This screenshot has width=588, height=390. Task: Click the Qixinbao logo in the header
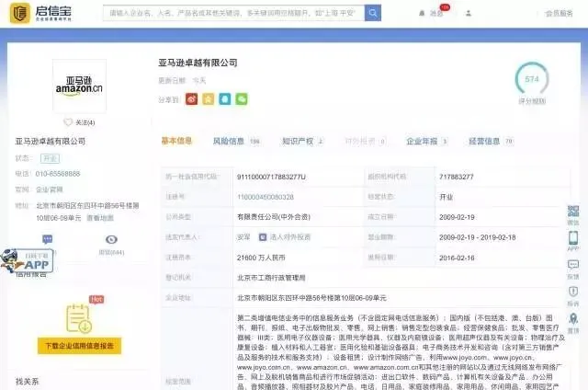click(x=40, y=13)
